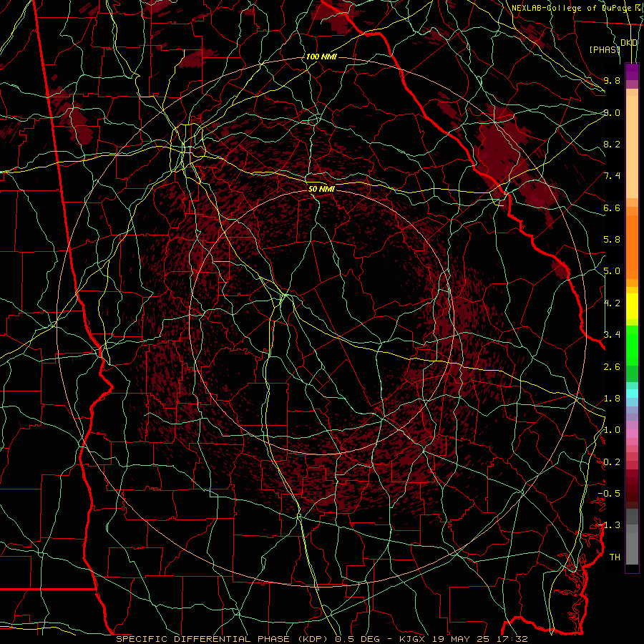The width and height of the screenshot is (644, 644).
Task: Click the "8.2" legend value
Action: pos(612,144)
